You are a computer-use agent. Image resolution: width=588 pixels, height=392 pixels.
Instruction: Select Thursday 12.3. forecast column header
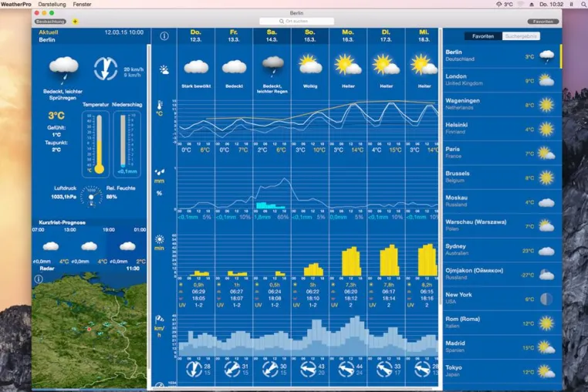point(196,35)
